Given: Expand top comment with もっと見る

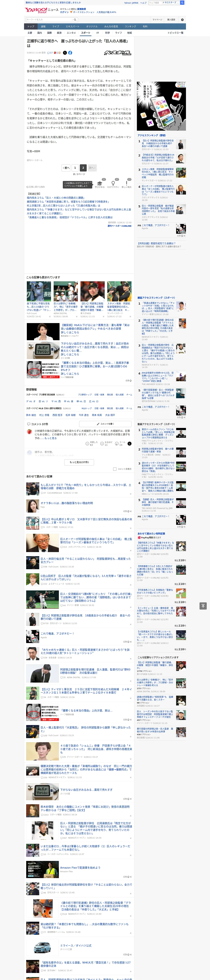Looking at the screenshot, I should tap(51, 438).
